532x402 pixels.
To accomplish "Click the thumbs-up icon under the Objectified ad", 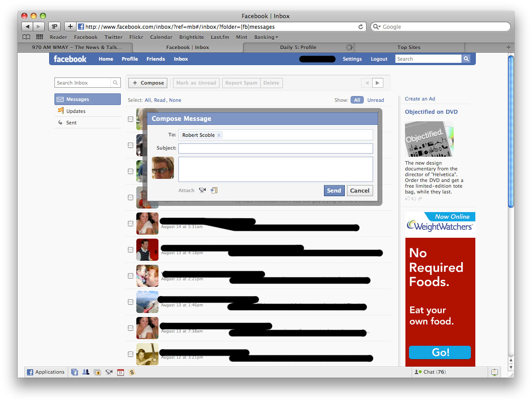I will (408, 199).
